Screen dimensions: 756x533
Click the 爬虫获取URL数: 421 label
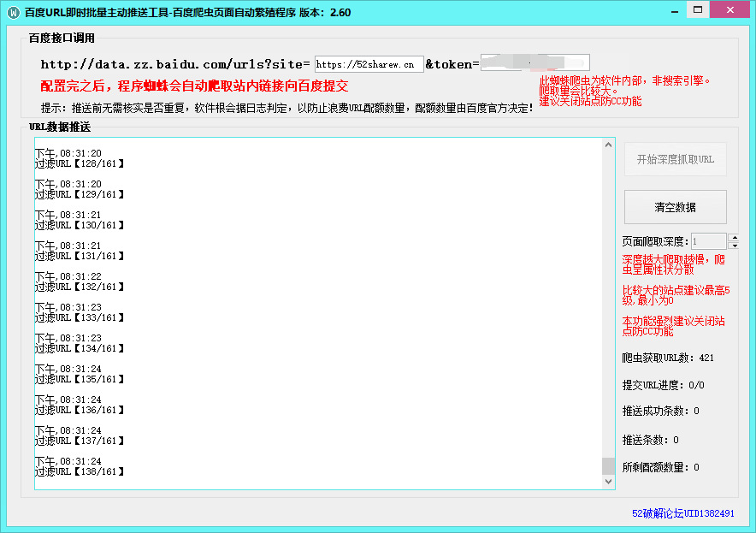[x=668, y=358]
